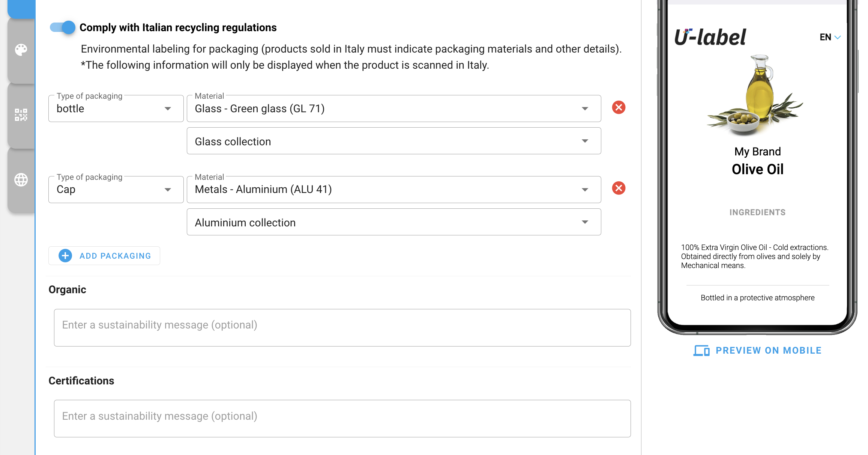Open the QR code sidebar tab

point(21,115)
